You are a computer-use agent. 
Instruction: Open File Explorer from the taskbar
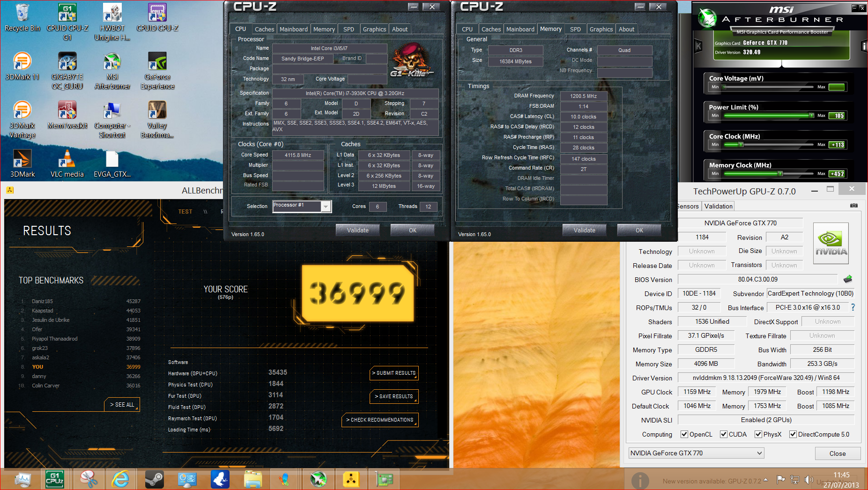click(x=252, y=479)
